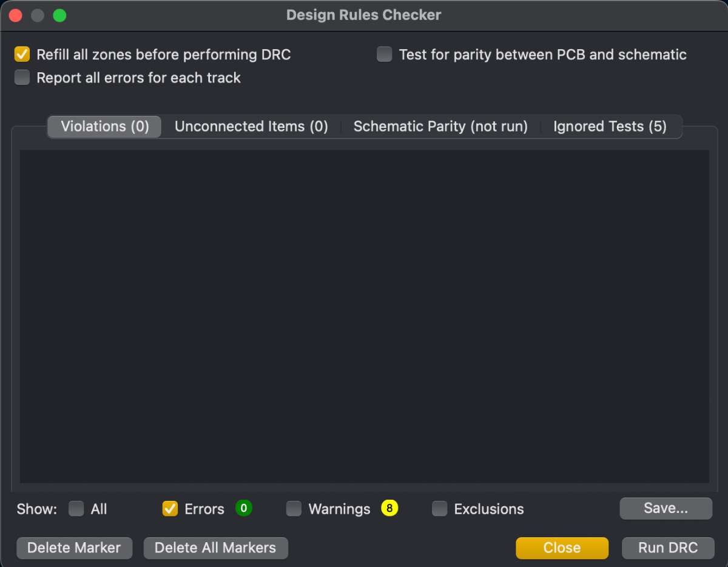Click Delete All Markers button
The height and width of the screenshot is (567, 728).
[x=215, y=548]
